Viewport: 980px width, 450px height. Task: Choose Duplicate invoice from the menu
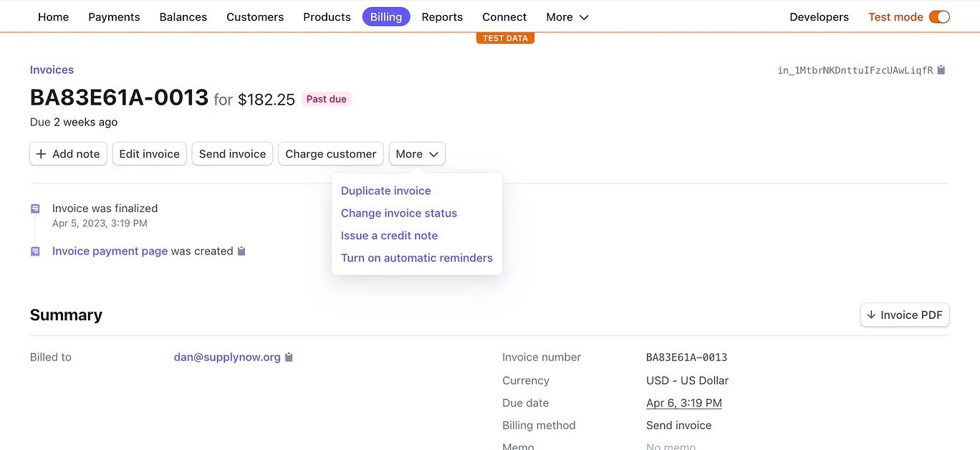(x=386, y=191)
